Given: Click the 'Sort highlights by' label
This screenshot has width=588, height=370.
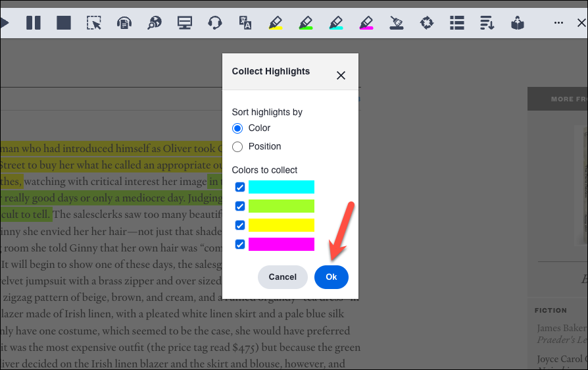Looking at the screenshot, I should click(x=267, y=112).
